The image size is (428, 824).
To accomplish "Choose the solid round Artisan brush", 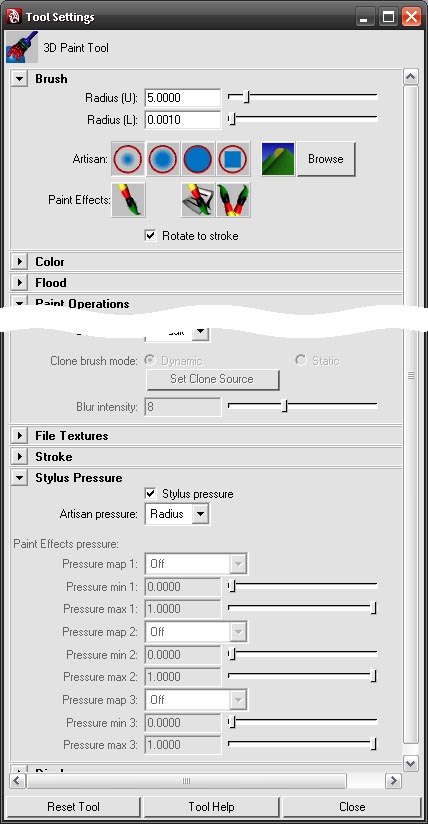I will 198,159.
